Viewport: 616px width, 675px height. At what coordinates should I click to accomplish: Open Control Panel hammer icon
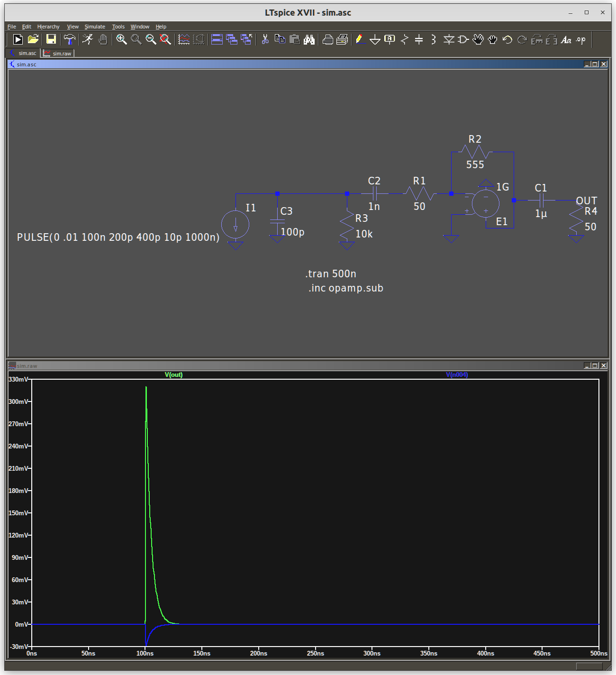pyautogui.click(x=70, y=40)
